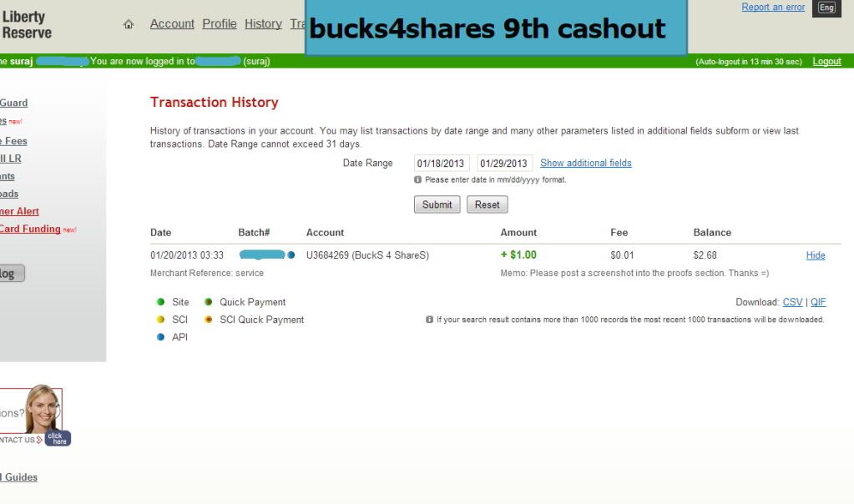The image size is (854, 504).
Task: Click the blue API dot beside batch number
Action: point(291,255)
